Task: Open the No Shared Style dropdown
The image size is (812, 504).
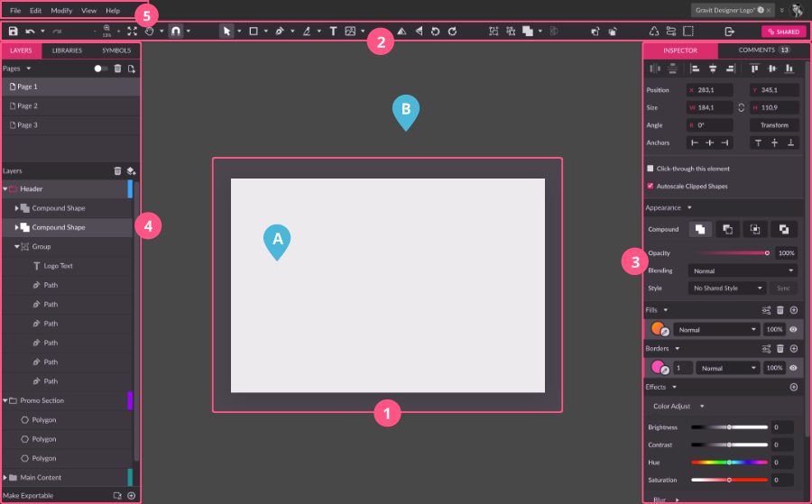Action: [x=727, y=289]
